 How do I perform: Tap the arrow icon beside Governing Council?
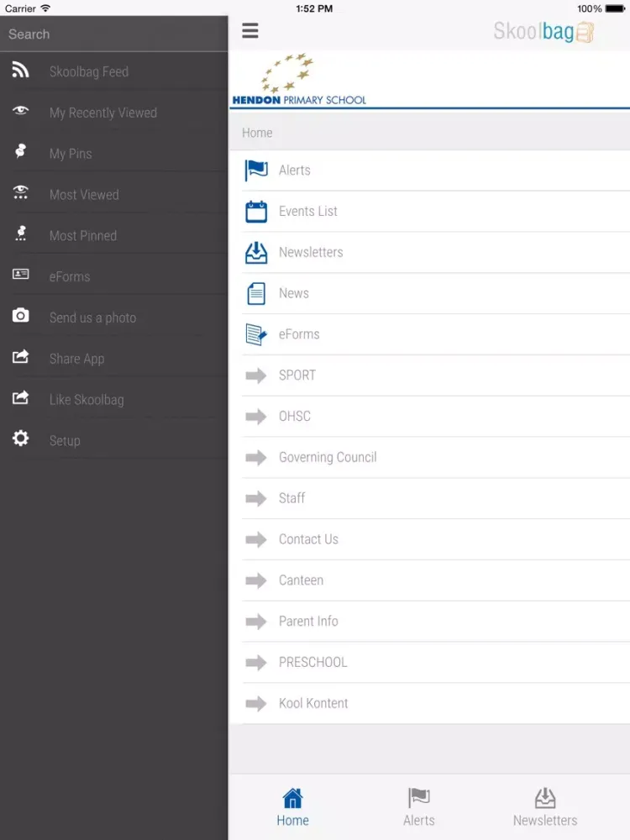click(256, 458)
